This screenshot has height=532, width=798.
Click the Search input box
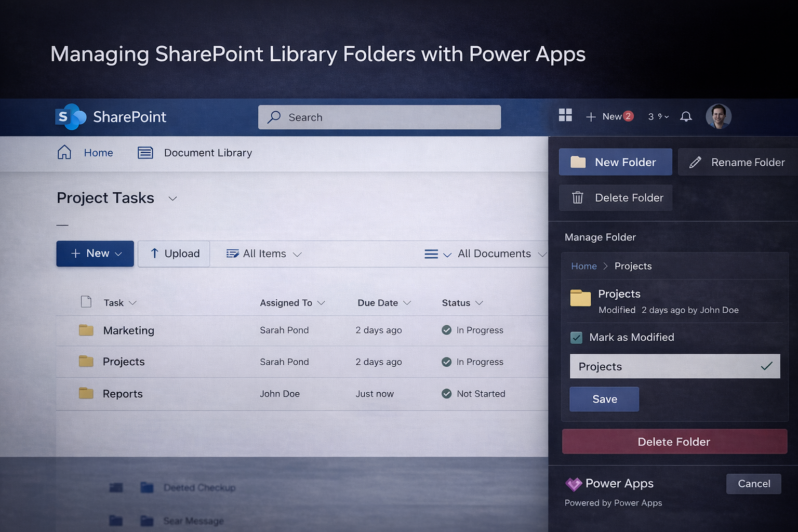point(380,117)
